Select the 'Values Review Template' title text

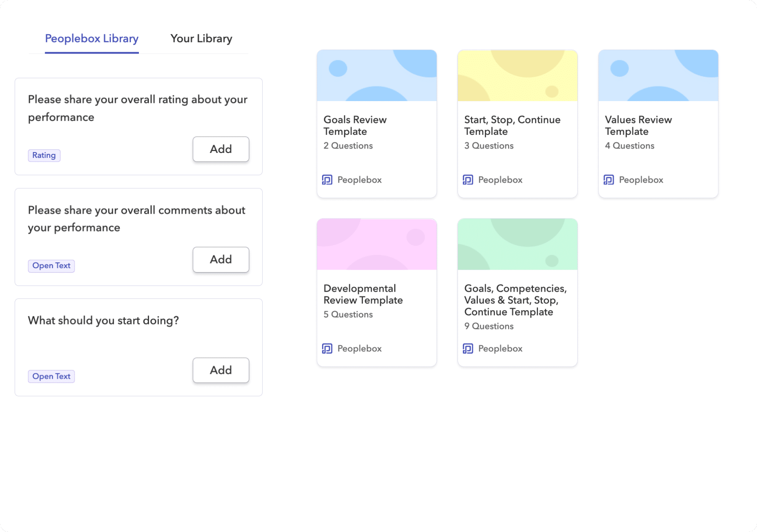(x=638, y=125)
